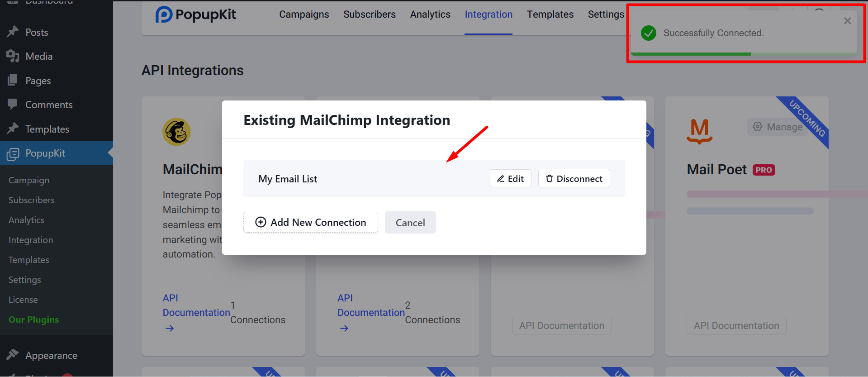Click arrow under MailChimp API Documentation

coord(170,328)
